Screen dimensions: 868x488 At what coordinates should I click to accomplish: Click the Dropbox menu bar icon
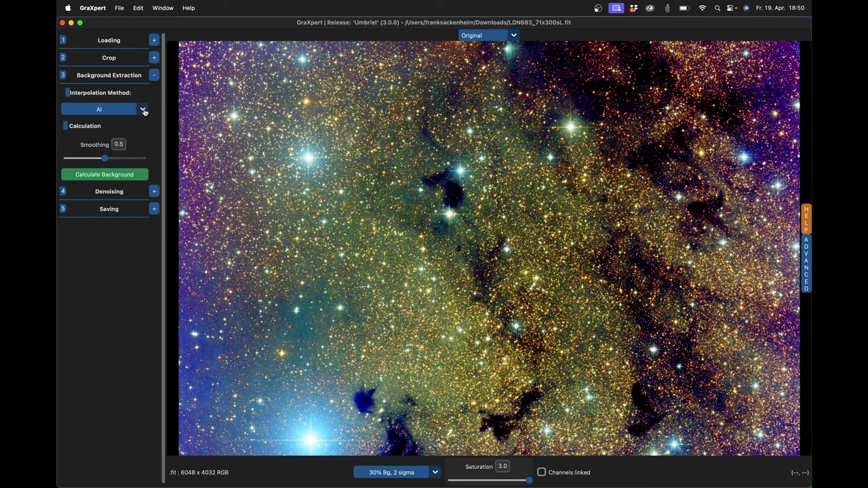[633, 7]
